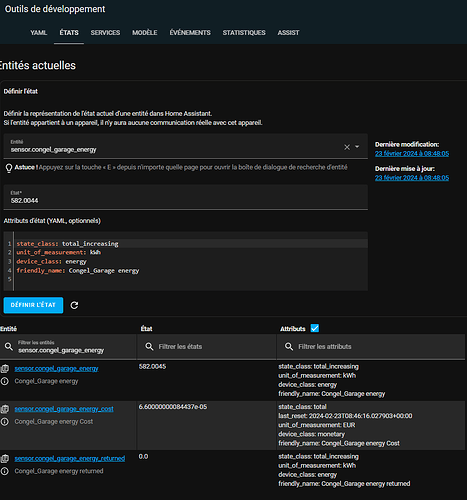
Task: Expand the Entité dropdown arrow
Action: coord(357,147)
